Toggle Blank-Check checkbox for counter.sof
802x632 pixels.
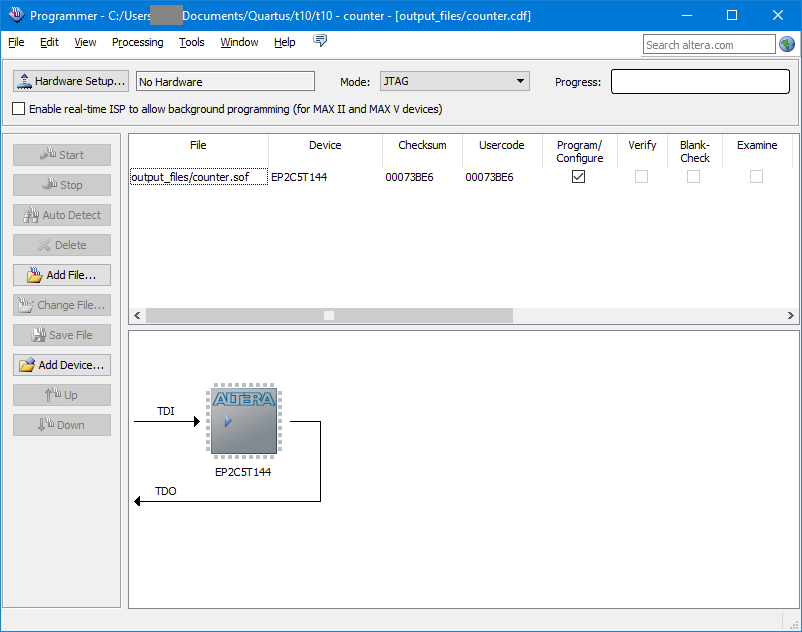(693, 176)
